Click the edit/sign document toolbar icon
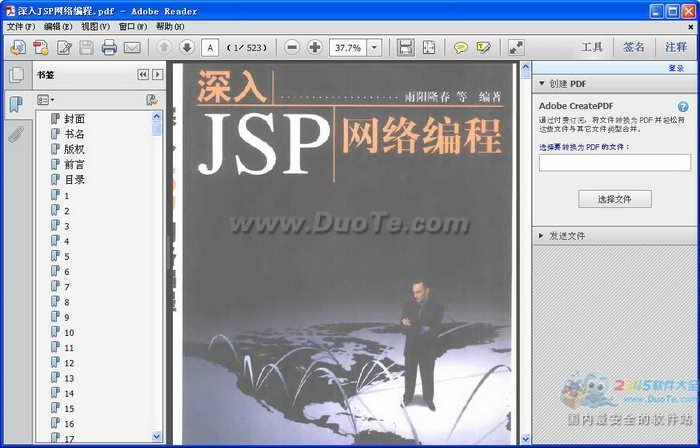The height and width of the screenshot is (448, 700). pyautogui.click(x=64, y=47)
